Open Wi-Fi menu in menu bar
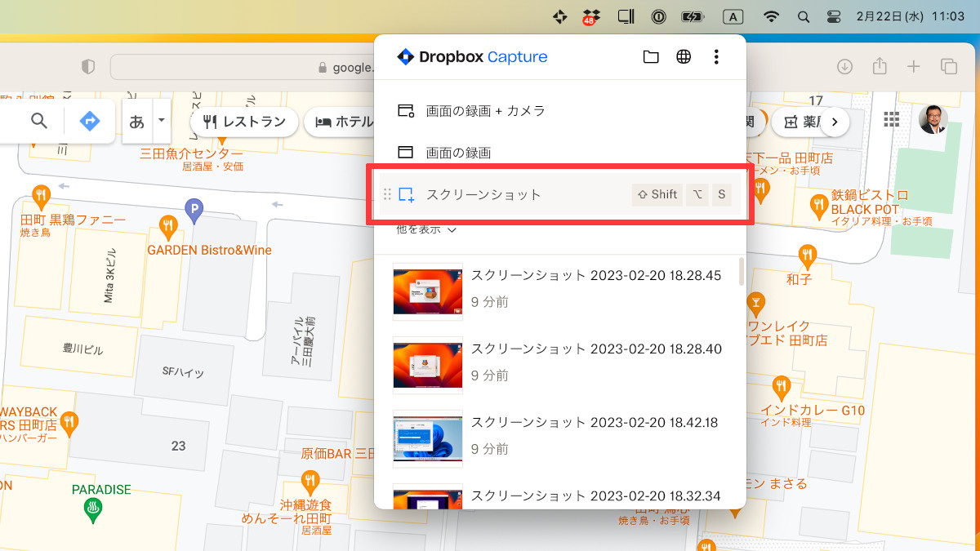 [771, 16]
